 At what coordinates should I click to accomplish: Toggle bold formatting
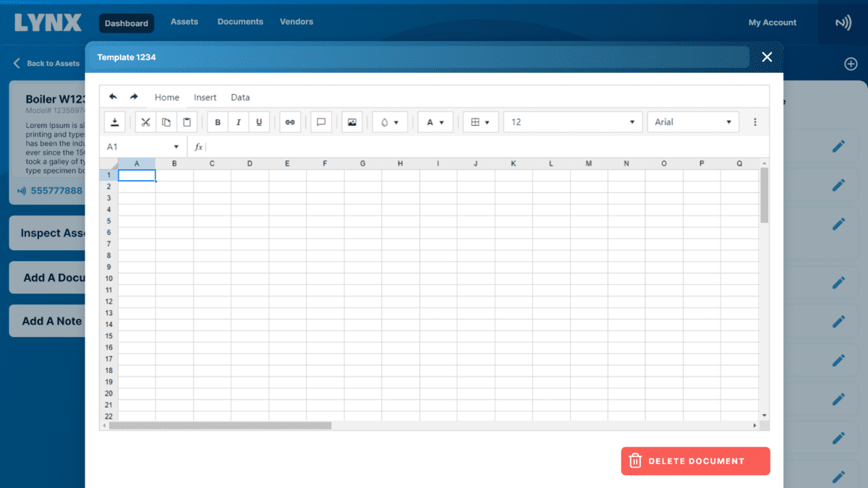click(218, 122)
